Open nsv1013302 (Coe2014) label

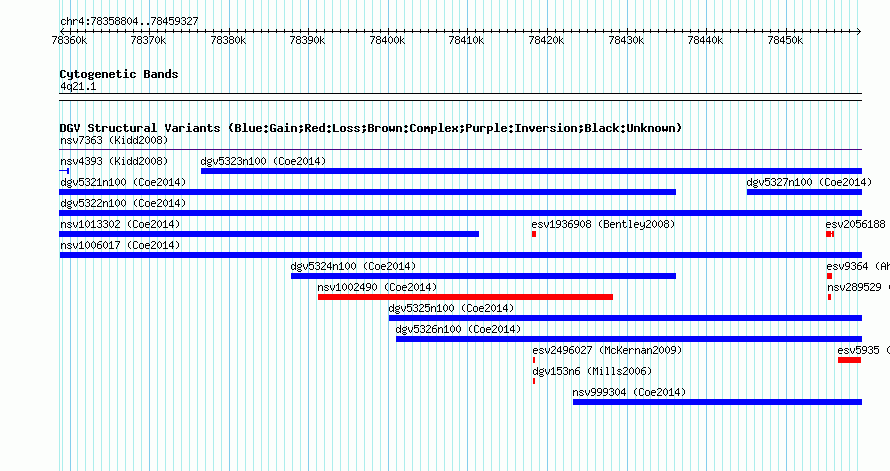(x=120, y=224)
